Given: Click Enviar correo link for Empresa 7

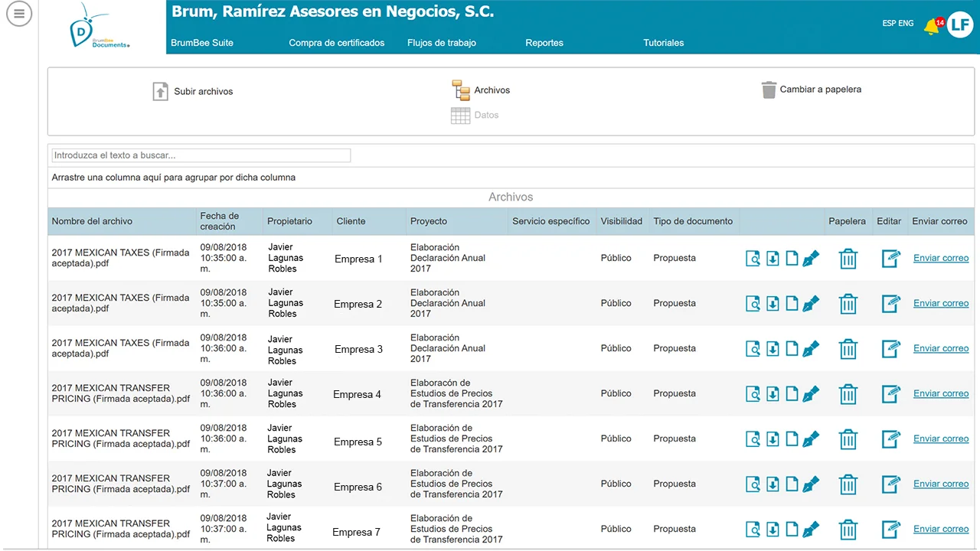Looking at the screenshot, I should point(941,530).
